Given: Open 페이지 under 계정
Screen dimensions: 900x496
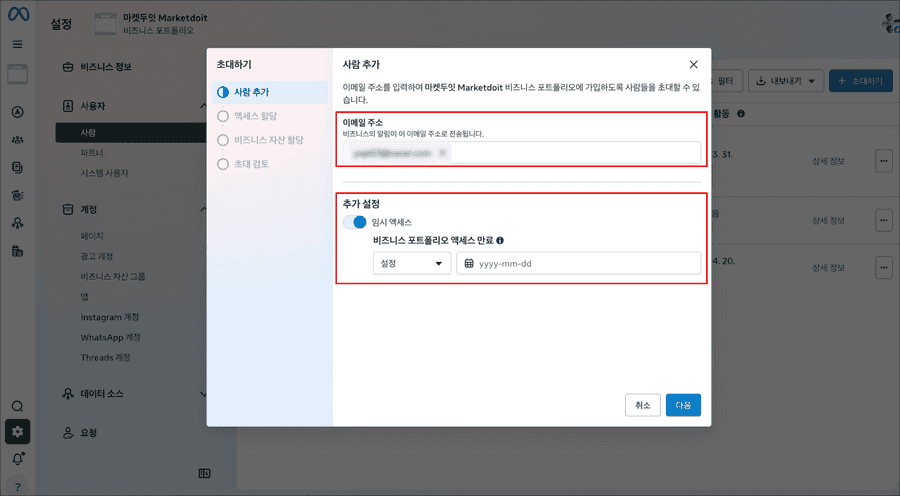Looking at the screenshot, I should [x=92, y=236].
